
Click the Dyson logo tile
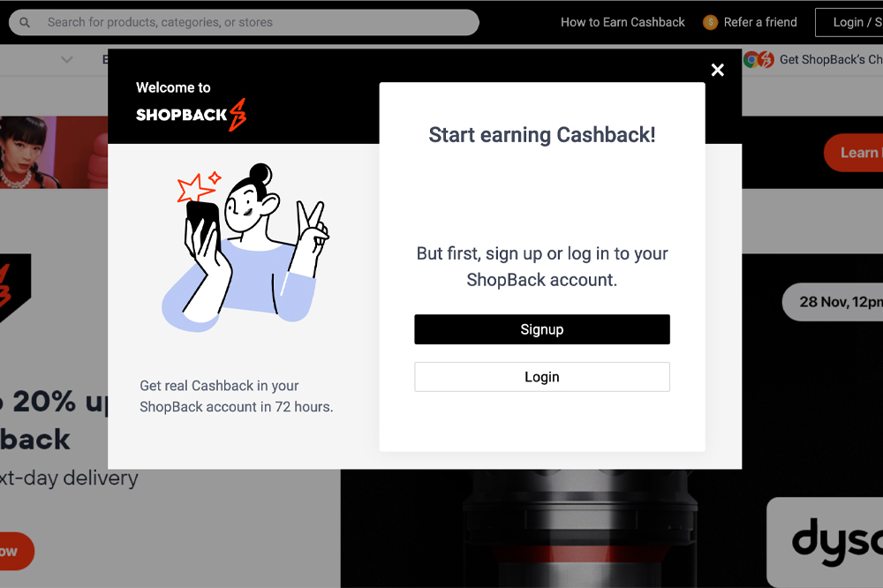[x=825, y=542]
